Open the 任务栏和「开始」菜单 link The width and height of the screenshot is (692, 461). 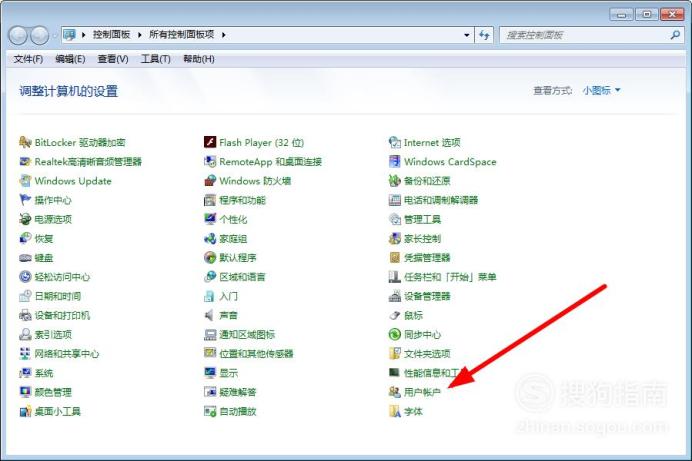450,277
